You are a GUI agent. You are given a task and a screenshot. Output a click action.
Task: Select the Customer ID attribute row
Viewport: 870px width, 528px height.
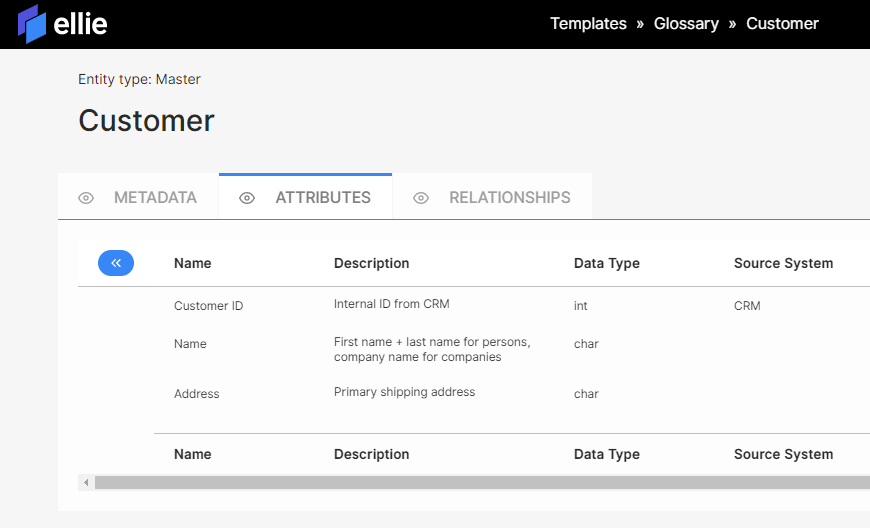[x=209, y=306]
